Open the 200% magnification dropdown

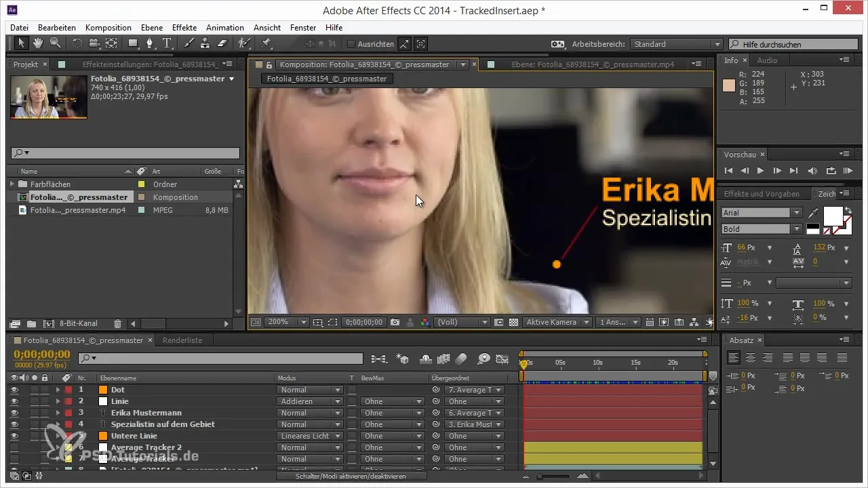pos(286,323)
